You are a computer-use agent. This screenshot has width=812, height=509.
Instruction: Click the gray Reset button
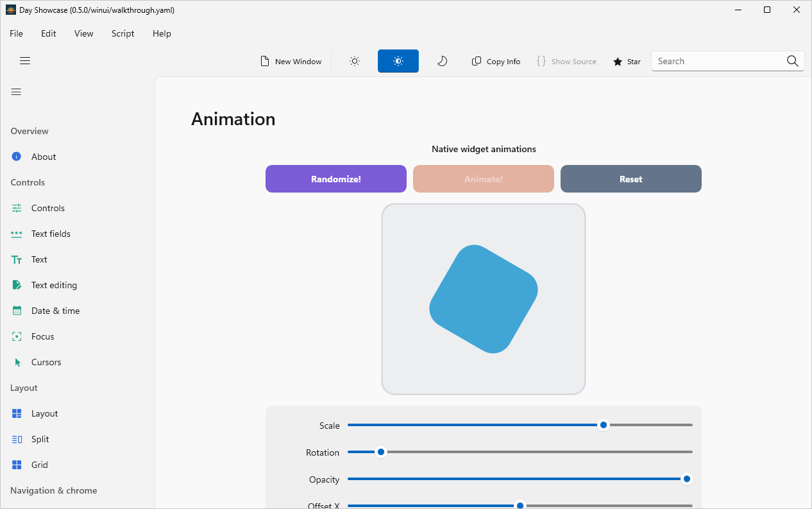(631, 179)
